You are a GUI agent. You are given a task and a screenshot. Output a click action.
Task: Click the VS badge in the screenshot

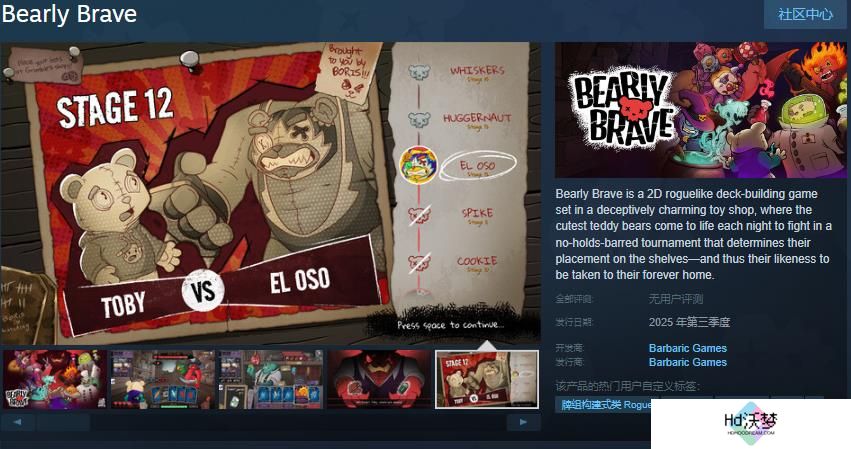pyautogui.click(x=203, y=290)
